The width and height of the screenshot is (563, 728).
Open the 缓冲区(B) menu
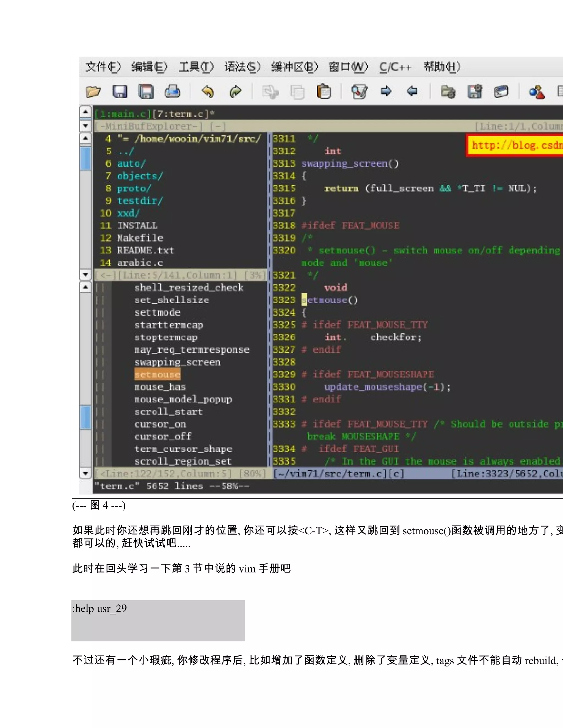click(294, 67)
